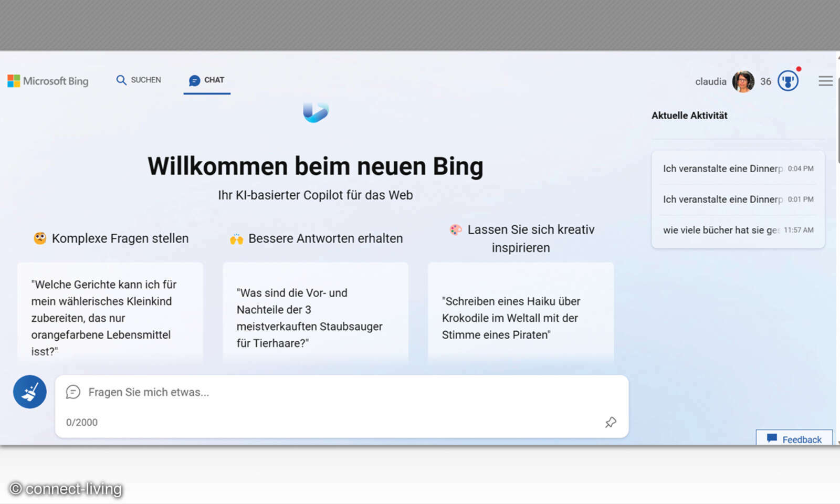The height and width of the screenshot is (504, 840).
Task: Click the chat bubble icon on the CHAT tab
Action: [x=195, y=80]
